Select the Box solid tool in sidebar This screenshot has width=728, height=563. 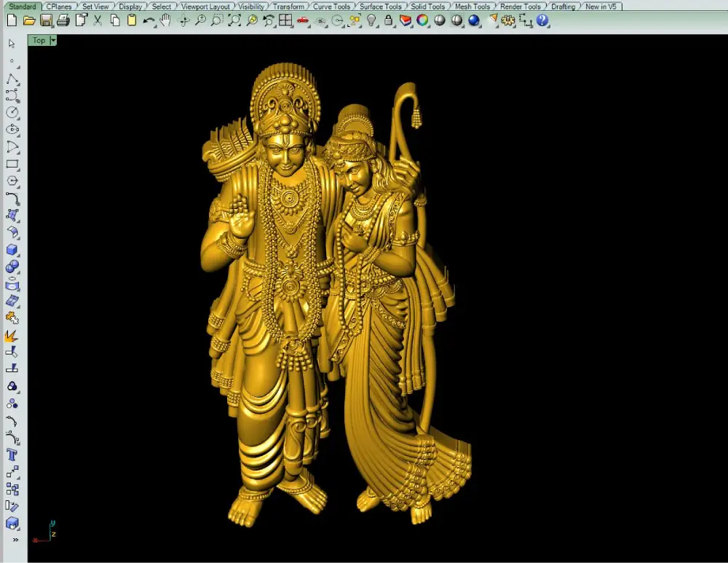pos(12,250)
